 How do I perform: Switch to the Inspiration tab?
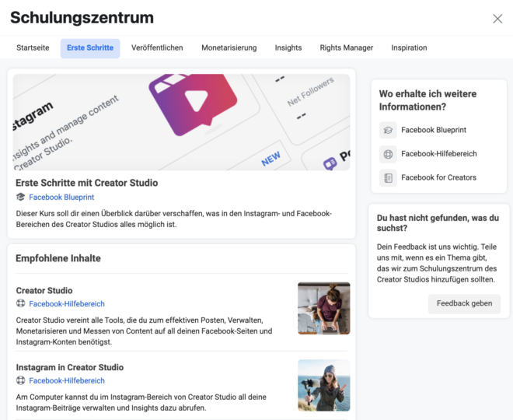[409, 47]
